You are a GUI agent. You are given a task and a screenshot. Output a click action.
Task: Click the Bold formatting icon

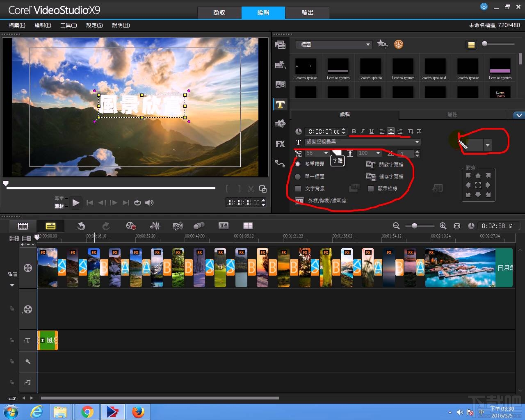(354, 132)
